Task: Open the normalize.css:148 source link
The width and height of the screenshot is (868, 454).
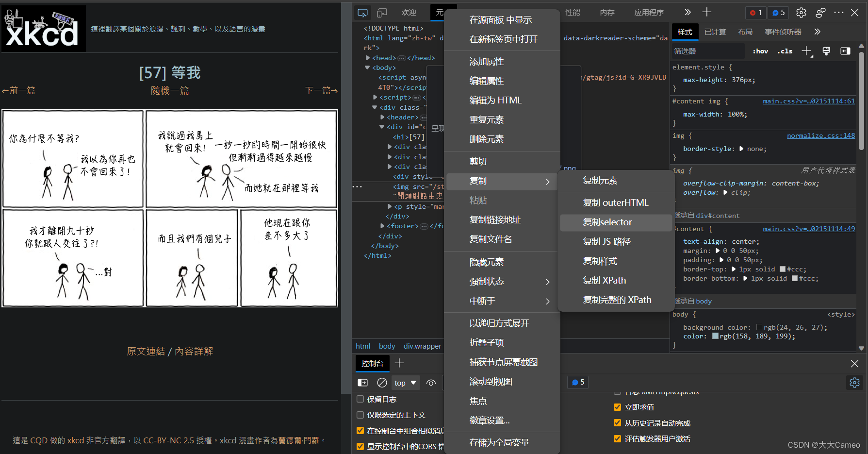Action: click(821, 135)
